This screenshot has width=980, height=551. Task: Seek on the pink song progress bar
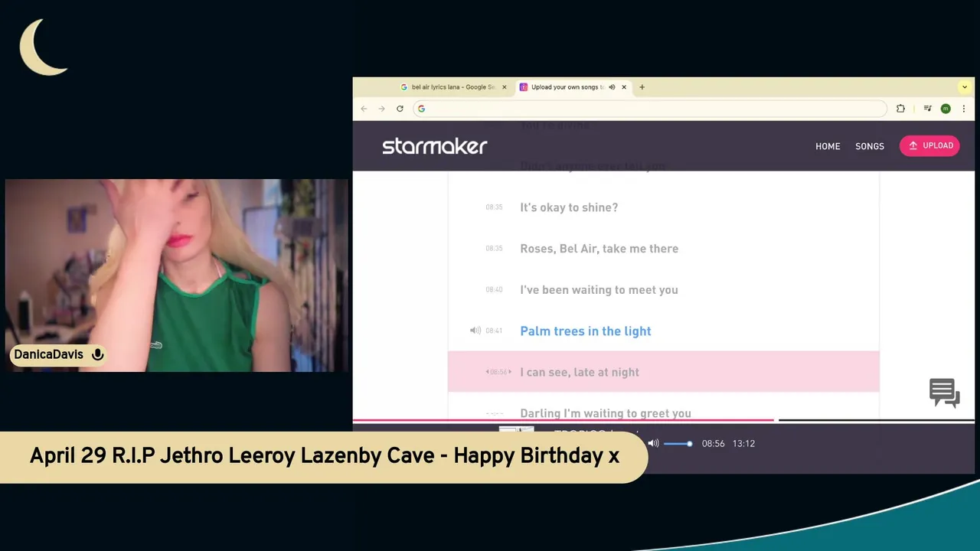[563, 419]
